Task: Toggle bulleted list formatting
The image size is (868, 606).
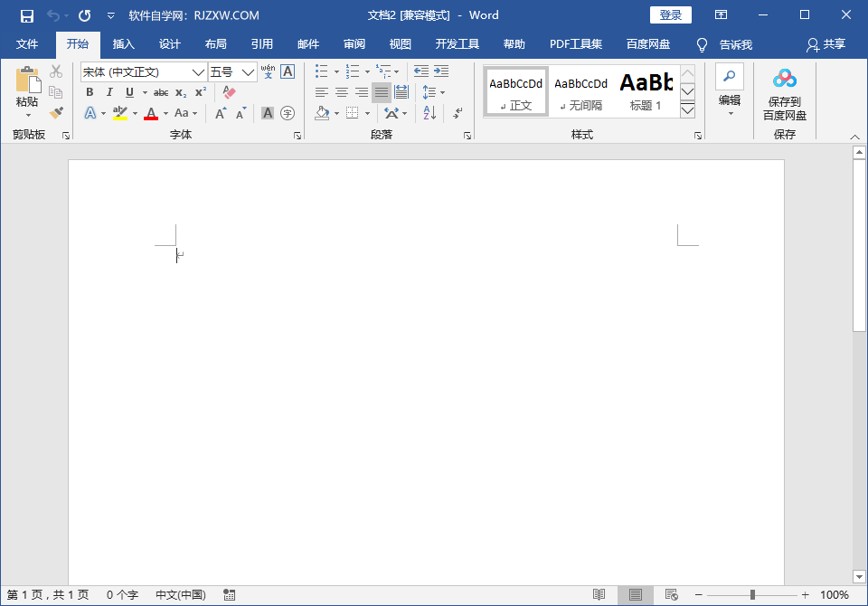Action: click(320, 71)
